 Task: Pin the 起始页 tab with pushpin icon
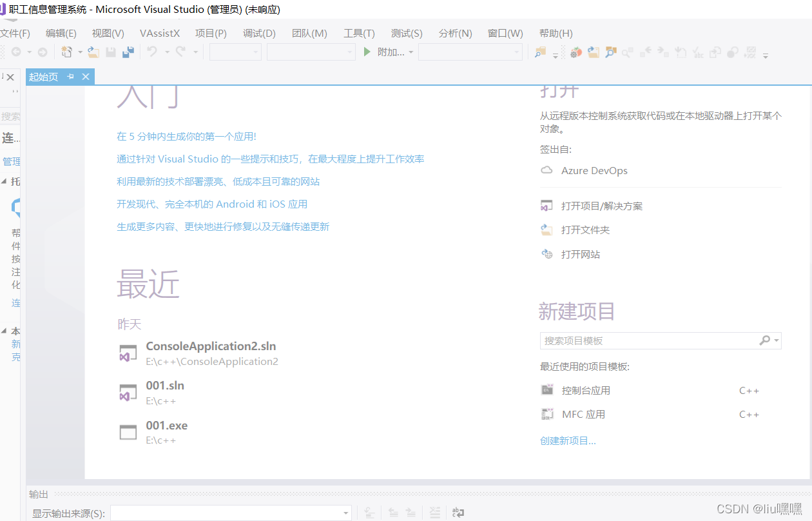[71, 77]
